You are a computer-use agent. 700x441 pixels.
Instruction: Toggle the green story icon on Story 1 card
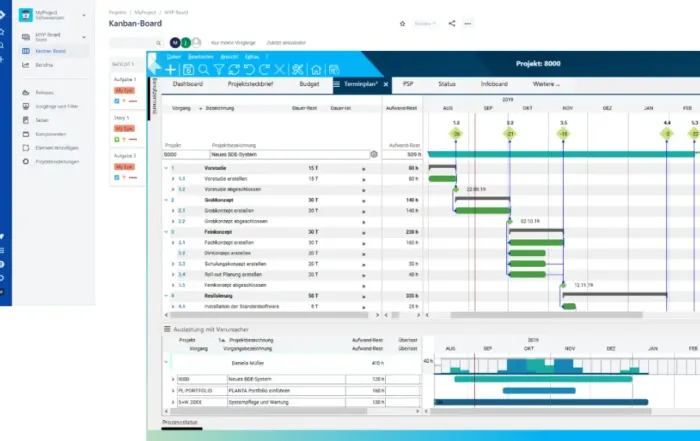[117, 139]
